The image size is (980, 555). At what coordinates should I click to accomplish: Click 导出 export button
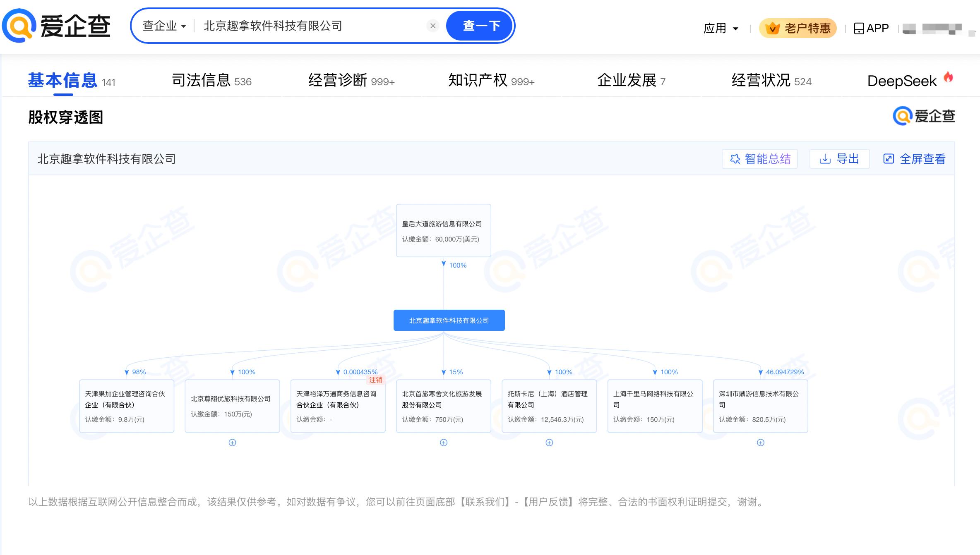pos(839,159)
